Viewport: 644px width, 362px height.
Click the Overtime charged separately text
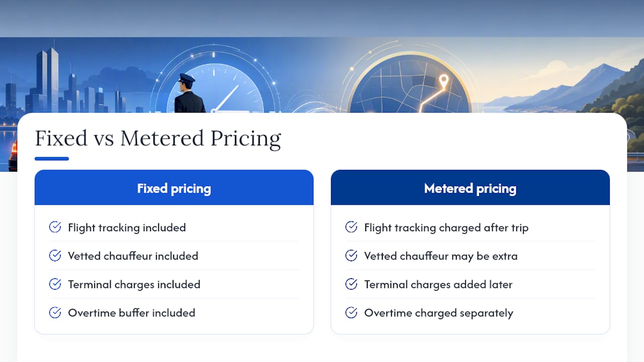coord(439,313)
